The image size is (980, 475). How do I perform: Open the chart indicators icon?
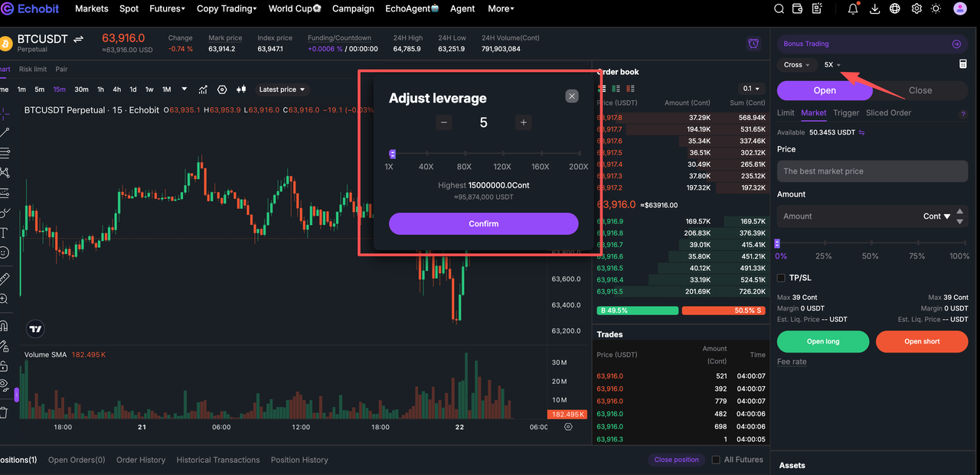pos(204,89)
